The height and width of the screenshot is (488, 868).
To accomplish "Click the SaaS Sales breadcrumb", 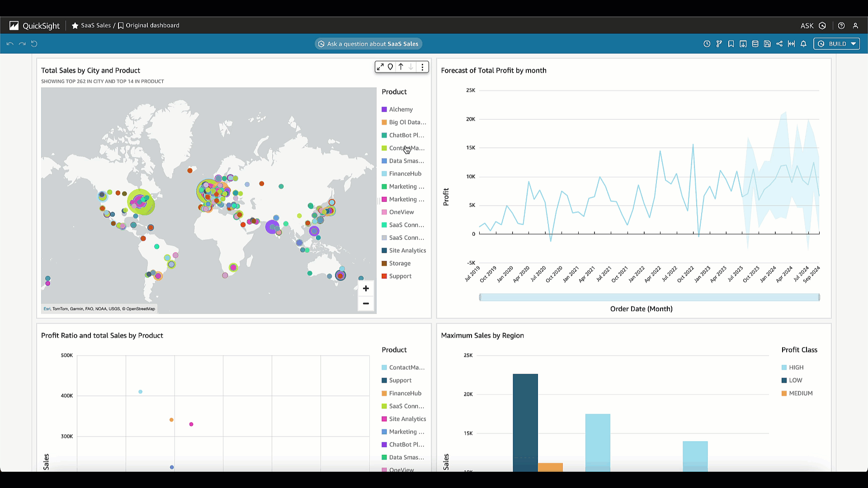I will click(95, 25).
